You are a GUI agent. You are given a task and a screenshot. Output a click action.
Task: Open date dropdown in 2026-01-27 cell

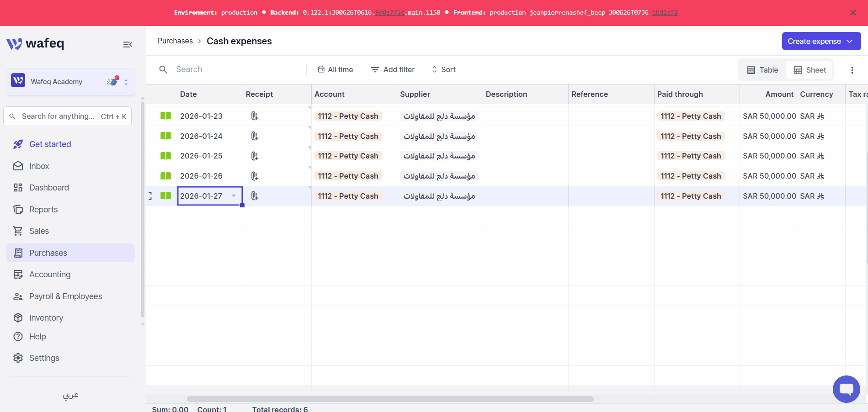click(x=234, y=196)
